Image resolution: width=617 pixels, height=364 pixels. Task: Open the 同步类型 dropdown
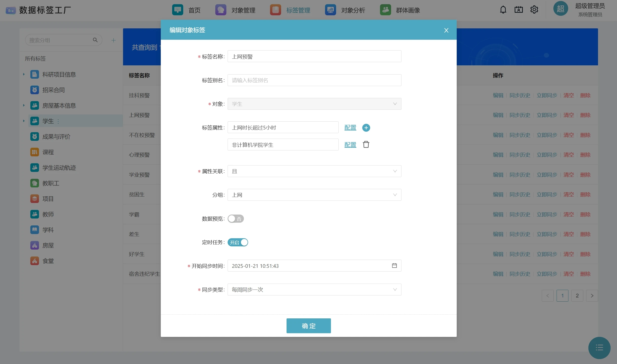314,290
